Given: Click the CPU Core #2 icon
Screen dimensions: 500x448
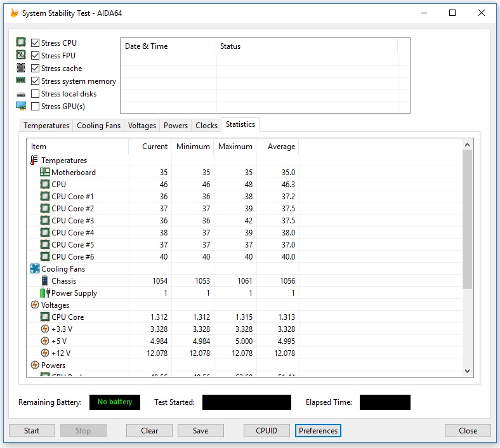Looking at the screenshot, I should coord(45,209).
